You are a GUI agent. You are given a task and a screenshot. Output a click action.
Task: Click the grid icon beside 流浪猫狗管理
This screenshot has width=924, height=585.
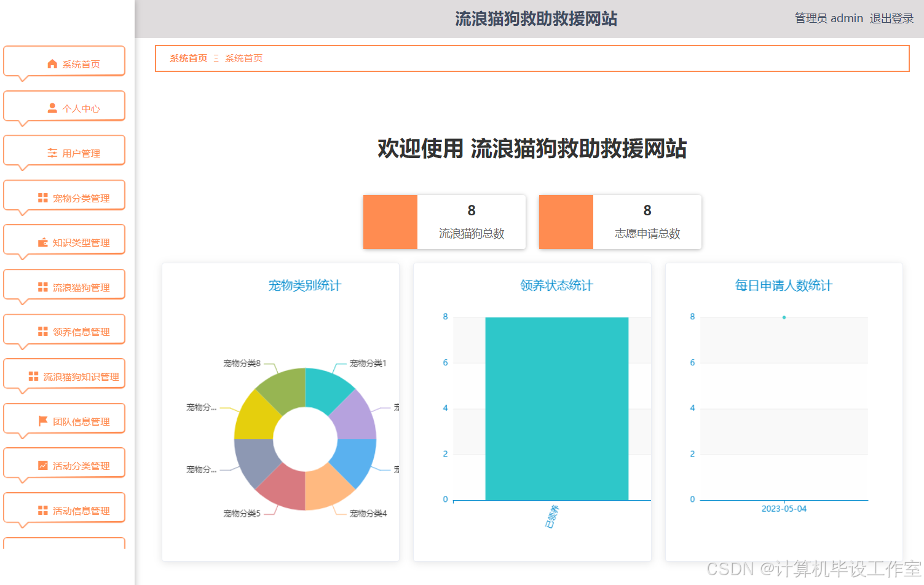point(42,287)
